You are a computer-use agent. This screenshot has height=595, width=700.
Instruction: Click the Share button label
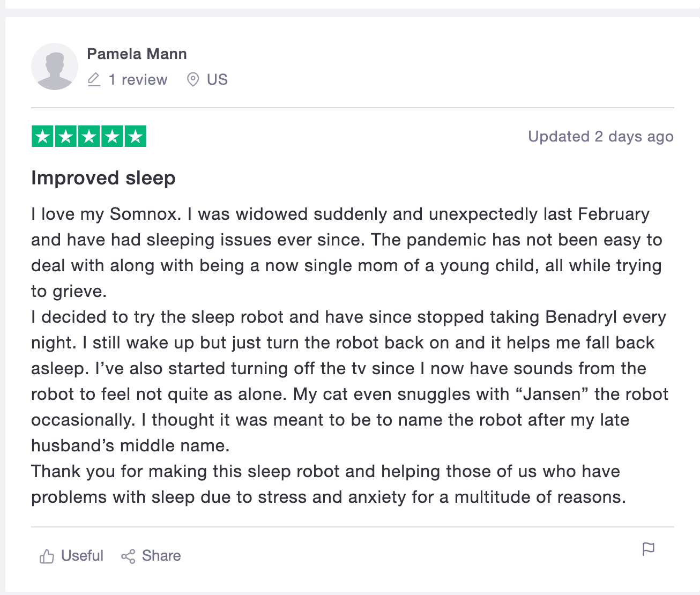161,556
